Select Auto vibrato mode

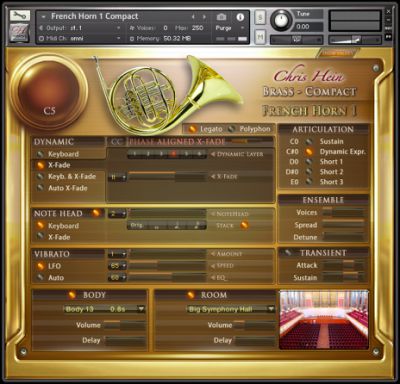coord(40,277)
